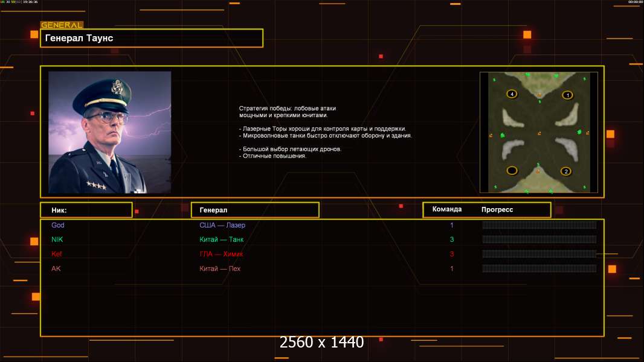Select player God in the list
The height and width of the screenshot is (362, 644).
[58, 225]
